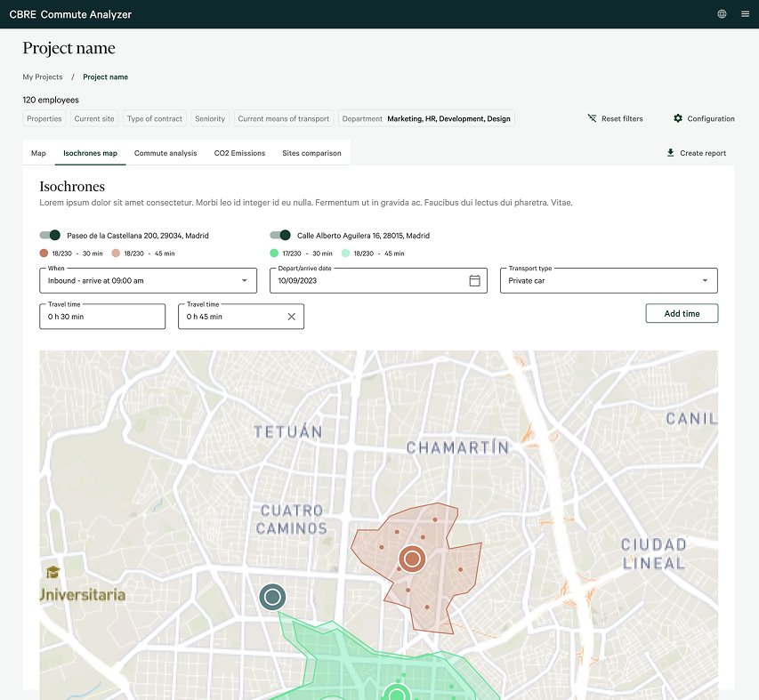Open the CO2 Emissions tab
The width and height of the screenshot is (759, 700).
click(x=239, y=153)
